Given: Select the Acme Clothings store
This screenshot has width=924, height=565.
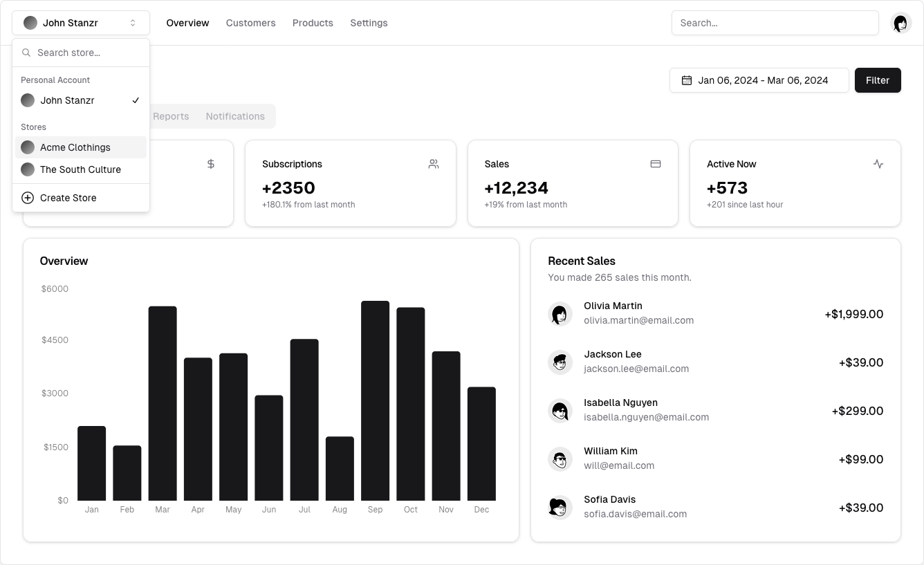Looking at the screenshot, I should click(75, 147).
